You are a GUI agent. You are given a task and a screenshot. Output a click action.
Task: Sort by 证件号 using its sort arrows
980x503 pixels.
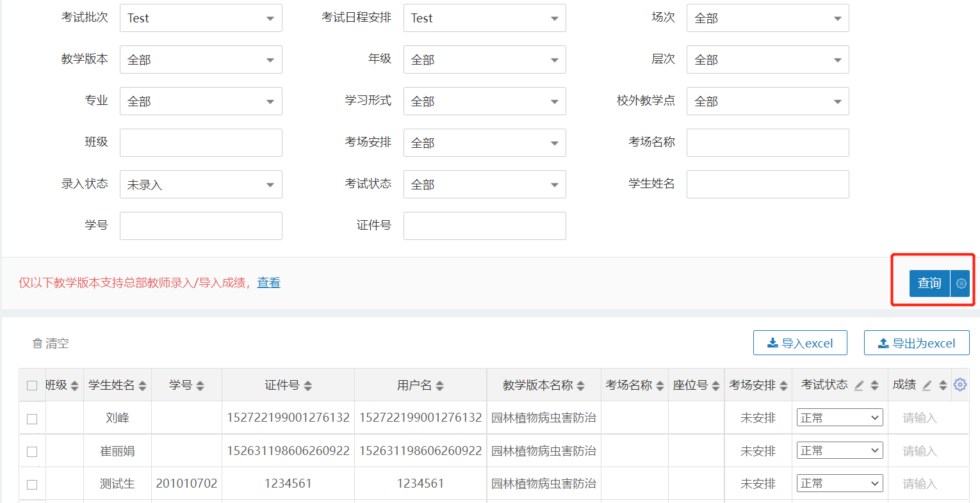[x=307, y=385]
